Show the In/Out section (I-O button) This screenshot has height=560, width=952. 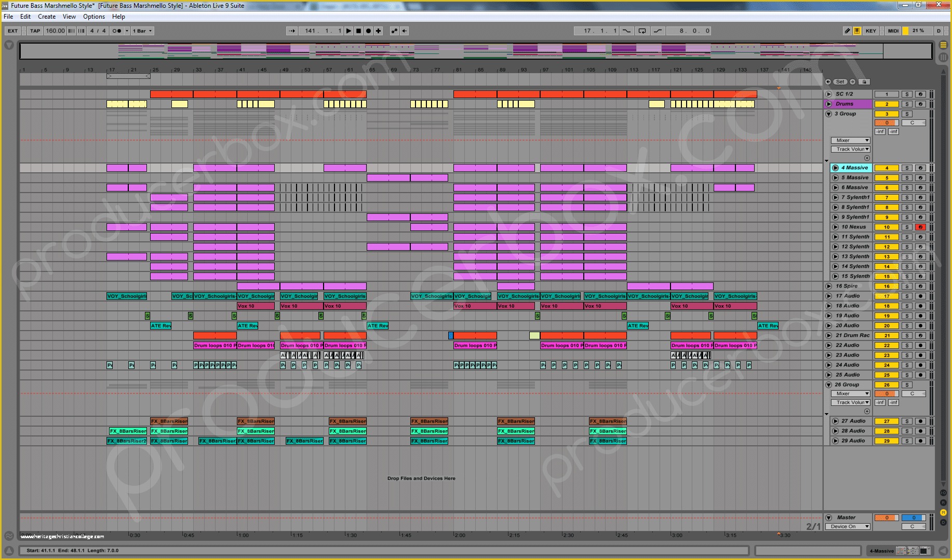coord(943,493)
